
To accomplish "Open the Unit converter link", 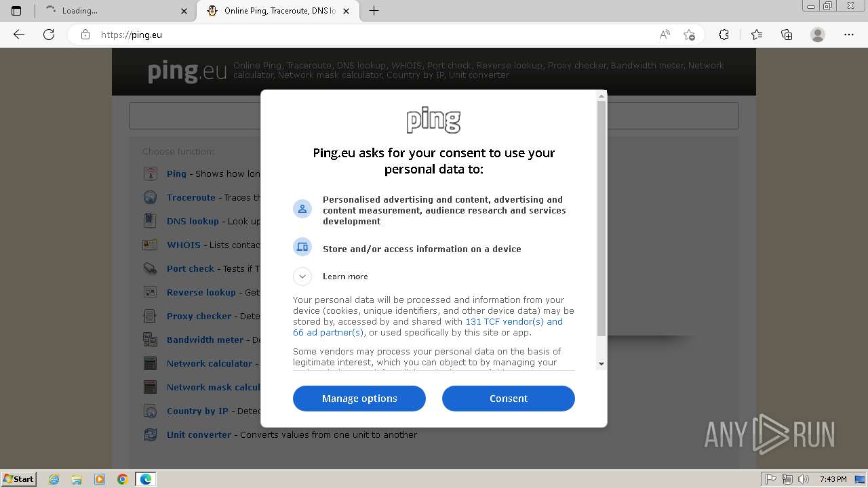I will [x=199, y=434].
